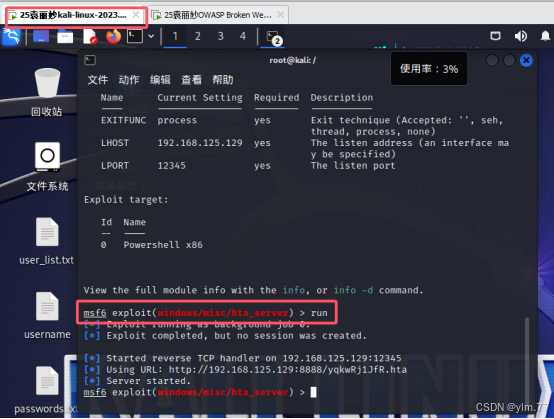Close the kali-linux-2023 VM tab
The image size is (554, 419).
click(x=136, y=14)
